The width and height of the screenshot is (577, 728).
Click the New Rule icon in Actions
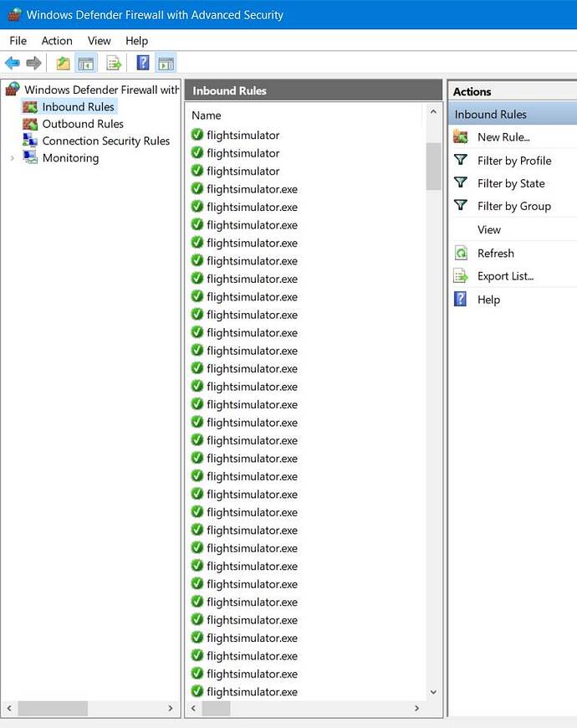(461, 137)
